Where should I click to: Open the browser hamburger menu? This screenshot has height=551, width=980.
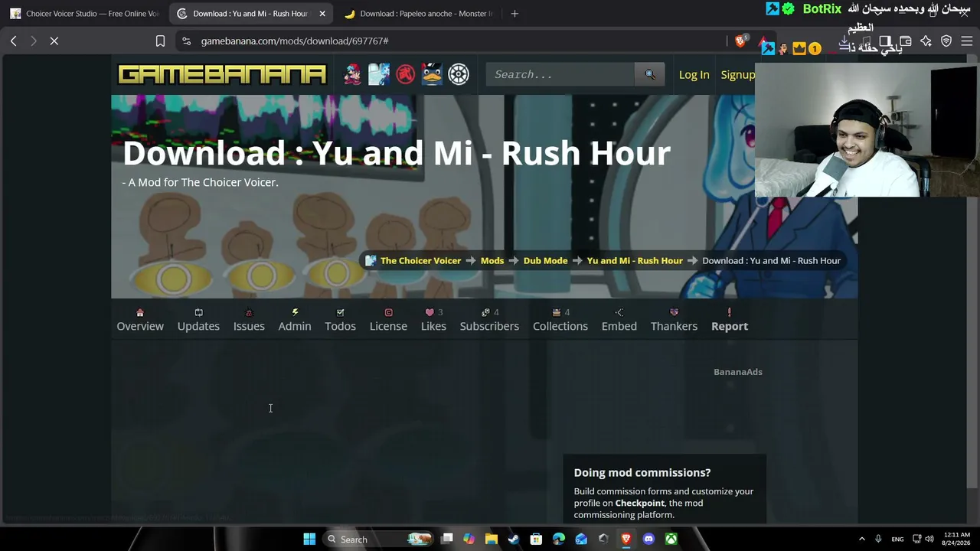tap(967, 41)
